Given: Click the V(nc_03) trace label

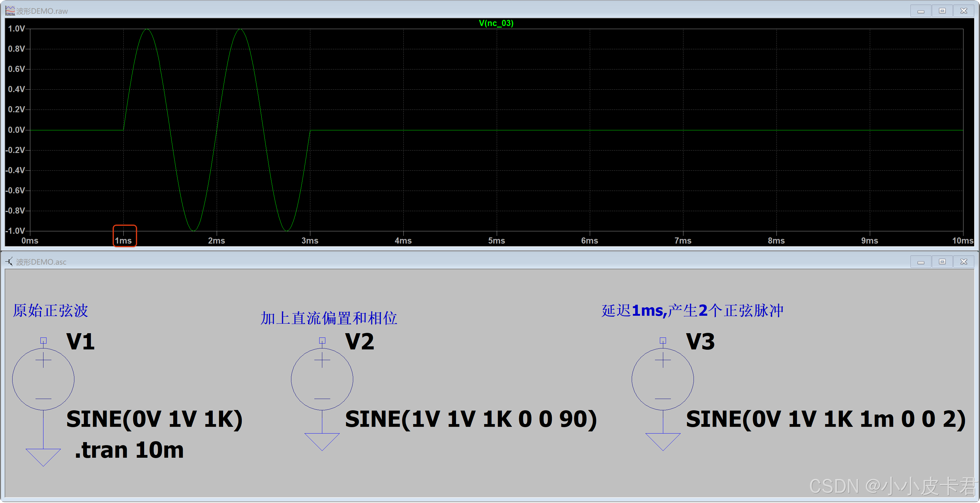Looking at the screenshot, I should pos(496,23).
